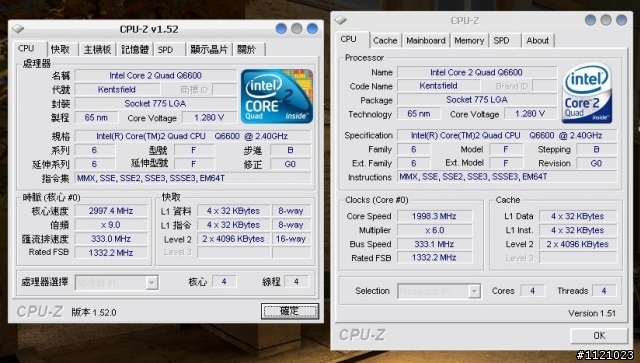The image size is (640, 363).
Task: Click the x 6.0 Multiplier value
Action: point(434,230)
